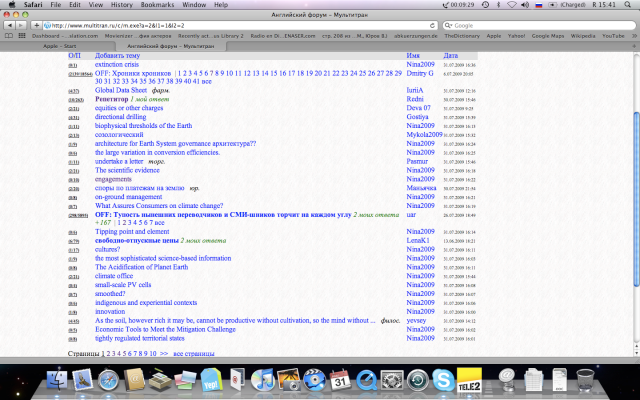Go to forum page 10
Image resolution: width=640 pixels, height=400 pixels.
[x=153, y=353]
